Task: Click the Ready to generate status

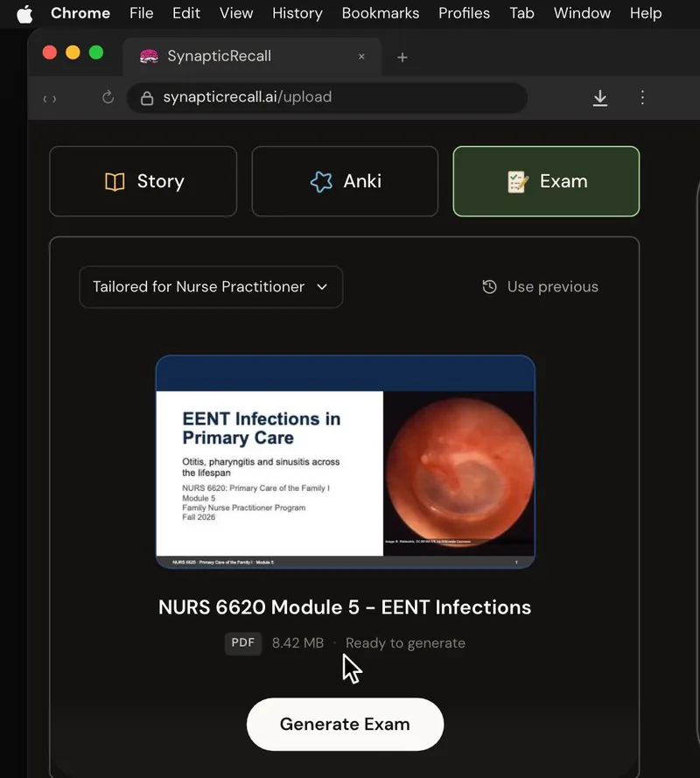Action: click(405, 643)
